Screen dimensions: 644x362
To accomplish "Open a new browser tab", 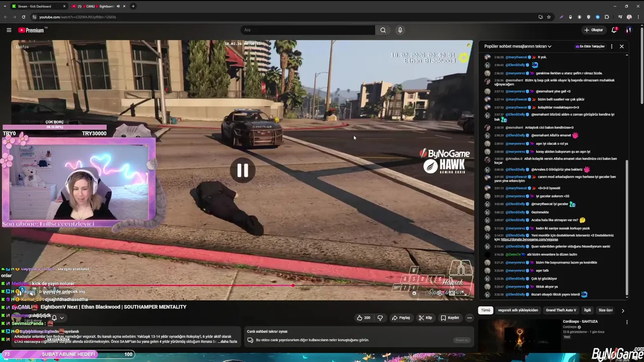I will point(133,6).
